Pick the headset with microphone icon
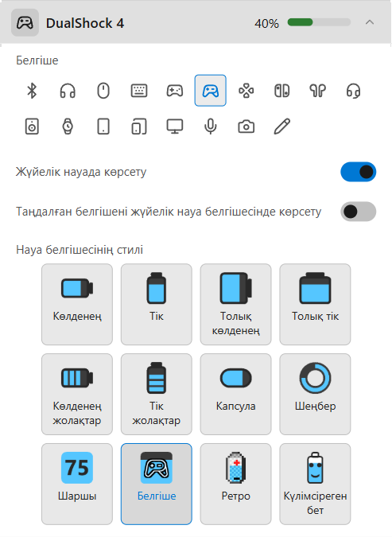Image resolution: width=392 pixels, height=537 pixels. [353, 91]
